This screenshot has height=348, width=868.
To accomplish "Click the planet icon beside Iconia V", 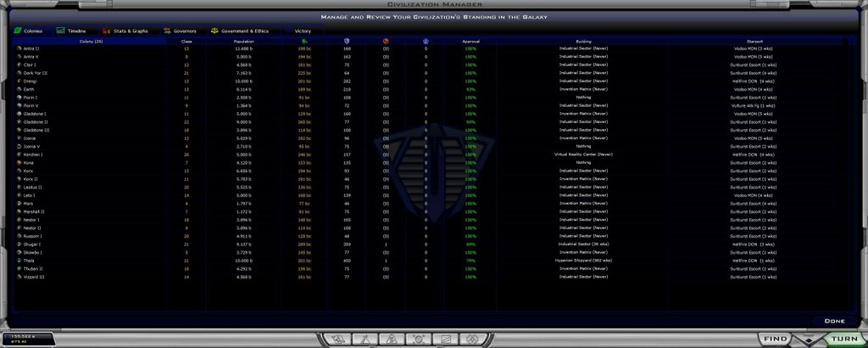I will 19,146.
